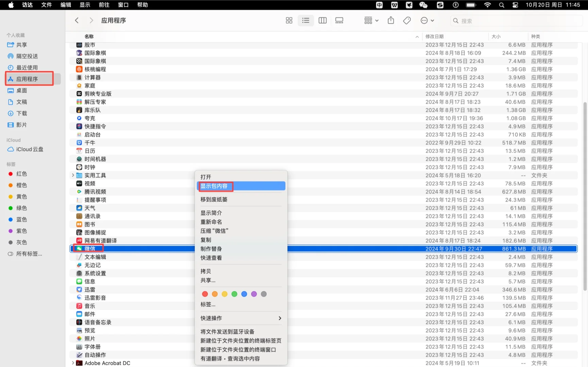Image resolution: width=588 pixels, height=367 pixels.
Task: Apply purple tag in context menu
Action: (254, 294)
